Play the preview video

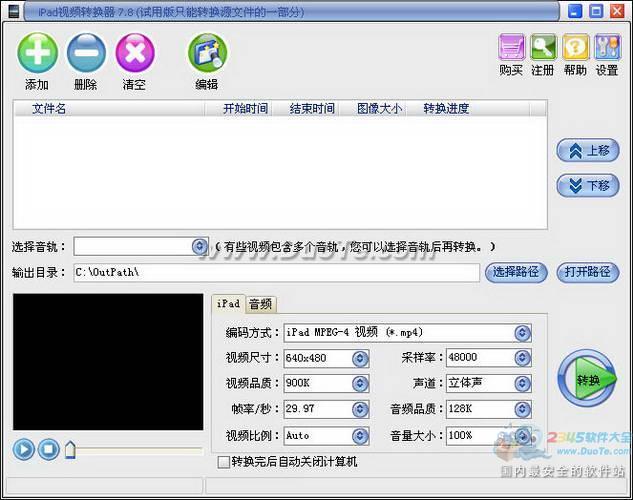click(x=23, y=449)
